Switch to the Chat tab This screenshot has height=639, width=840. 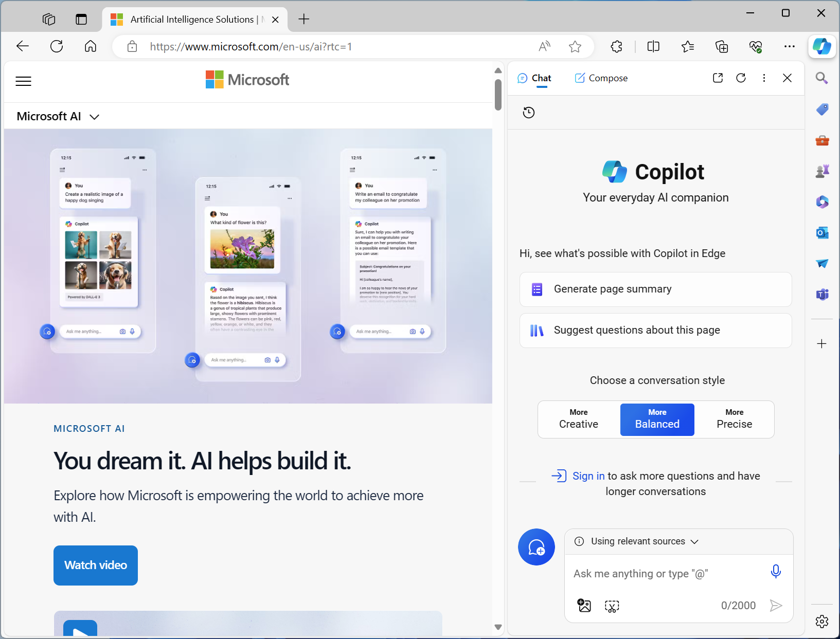pyautogui.click(x=534, y=78)
